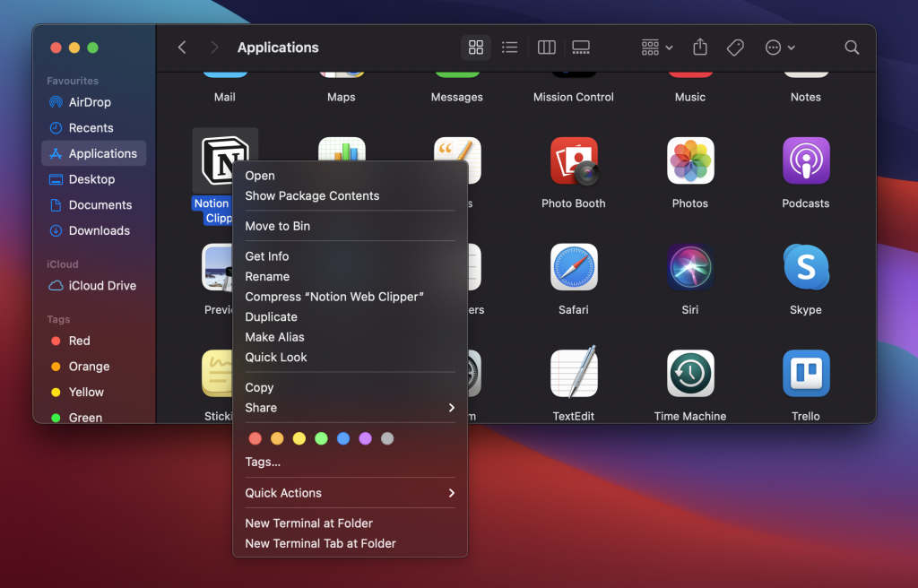The height and width of the screenshot is (588, 918).
Task: Choose Get Info
Action: (351, 256)
